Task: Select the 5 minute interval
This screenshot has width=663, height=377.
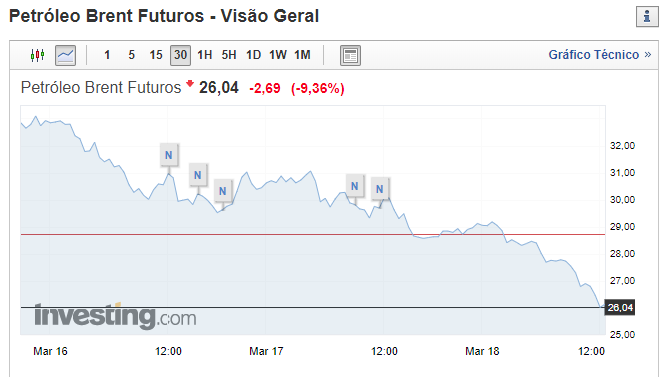Action: (x=132, y=55)
